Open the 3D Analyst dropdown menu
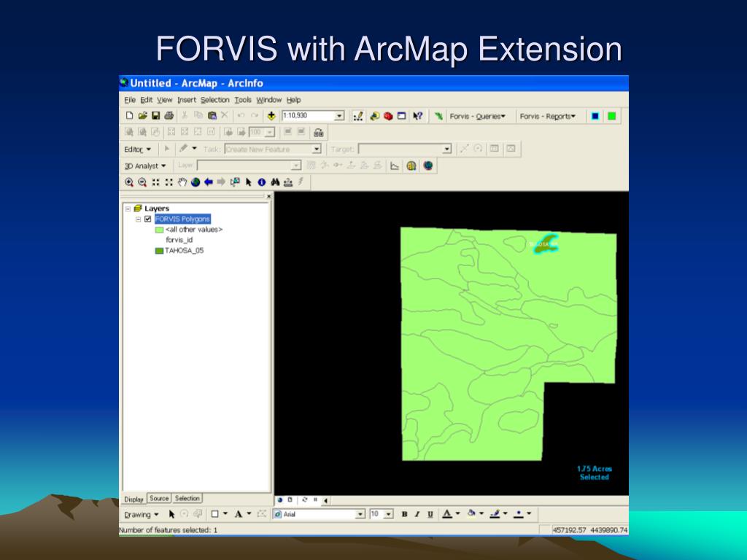This screenshot has width=747, height=560. coord(145,166)
